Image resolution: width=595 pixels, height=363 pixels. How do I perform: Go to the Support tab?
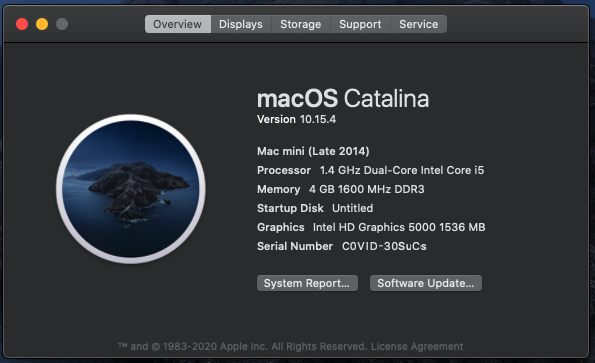(360, 24)
